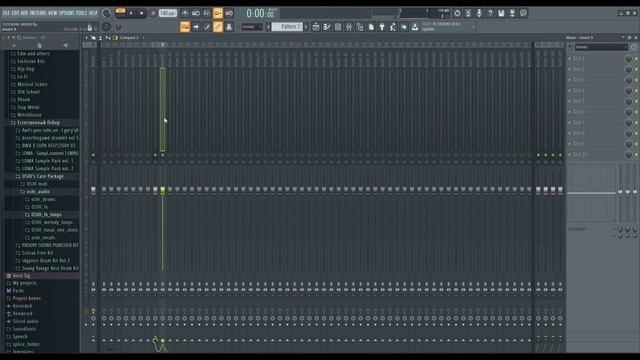Open the Sliced audio folder
This screenshot has height=360, width=640.
(25, 321)
